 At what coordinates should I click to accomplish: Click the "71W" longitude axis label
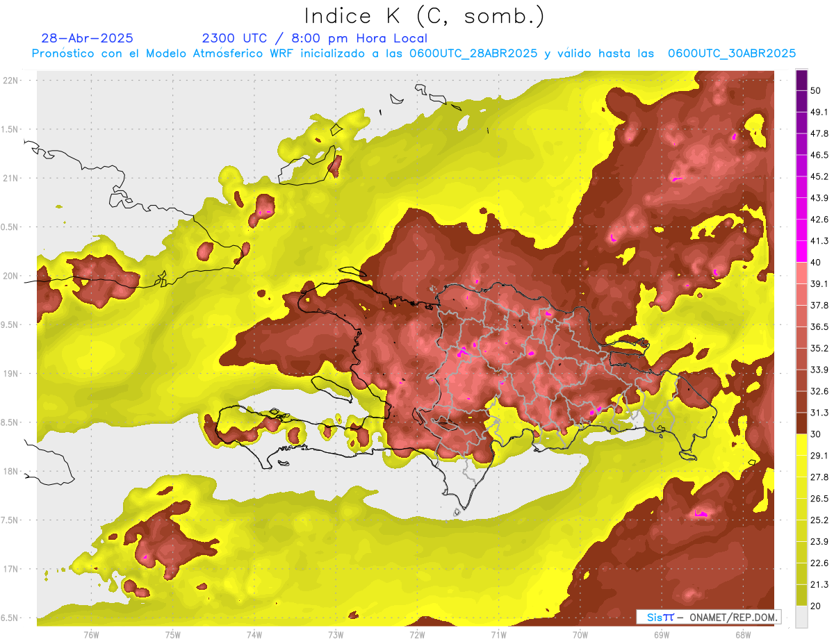pos(498,634)
